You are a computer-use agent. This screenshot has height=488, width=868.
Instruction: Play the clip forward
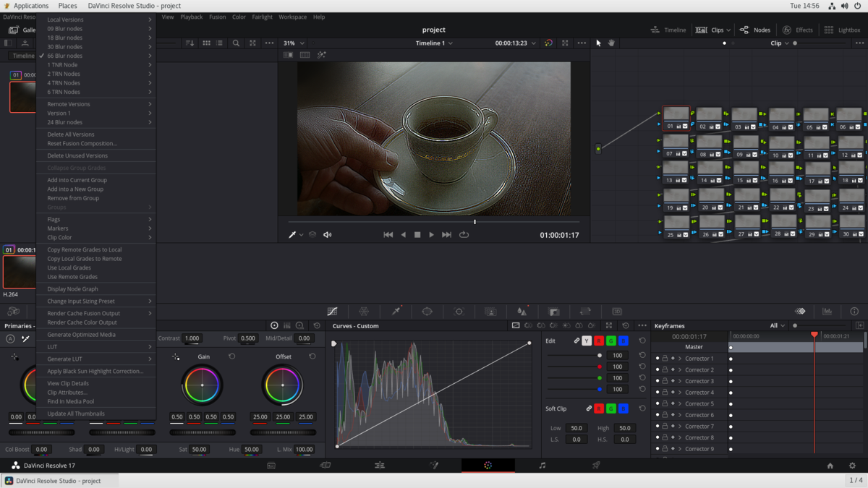[x=431, y=234]
